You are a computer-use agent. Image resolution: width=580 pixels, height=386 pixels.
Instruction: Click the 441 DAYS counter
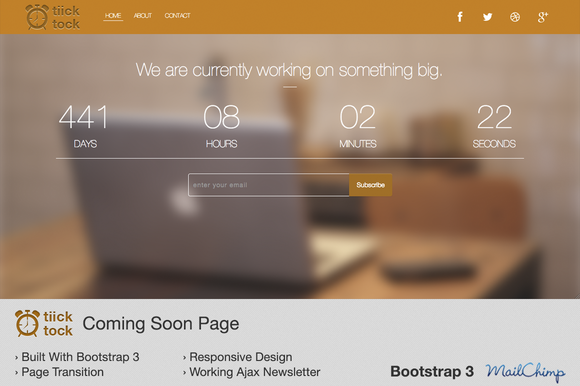pyautogui.click(x=84, y=126)
